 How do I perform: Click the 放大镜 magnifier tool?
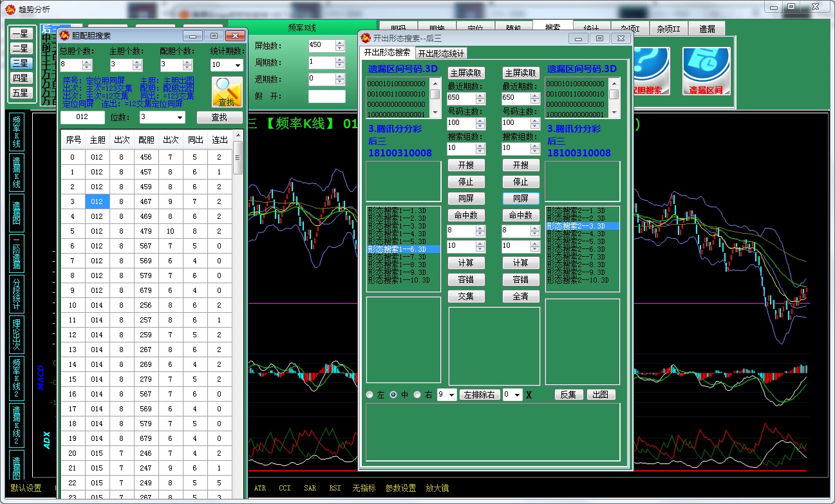[x=437, y=489]
